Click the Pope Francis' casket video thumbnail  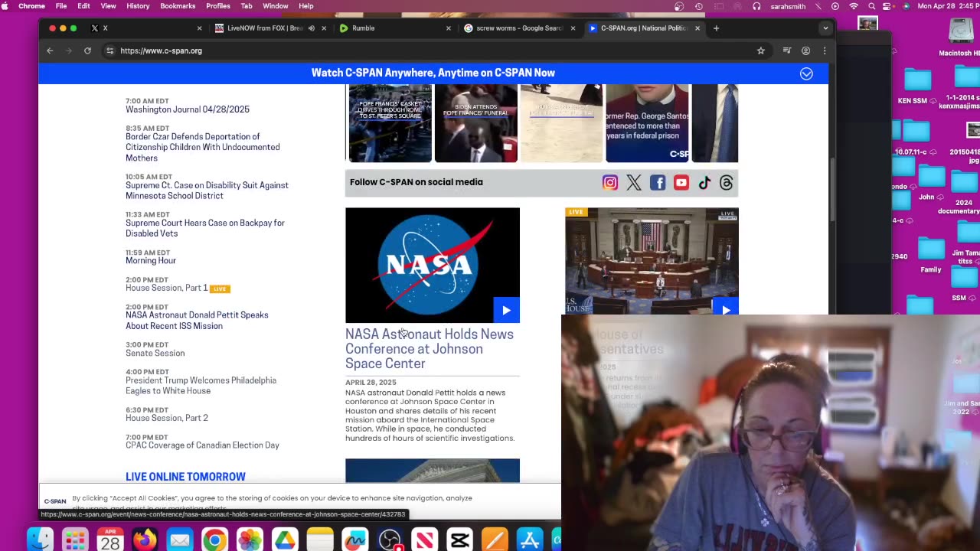tap(390, 124)
